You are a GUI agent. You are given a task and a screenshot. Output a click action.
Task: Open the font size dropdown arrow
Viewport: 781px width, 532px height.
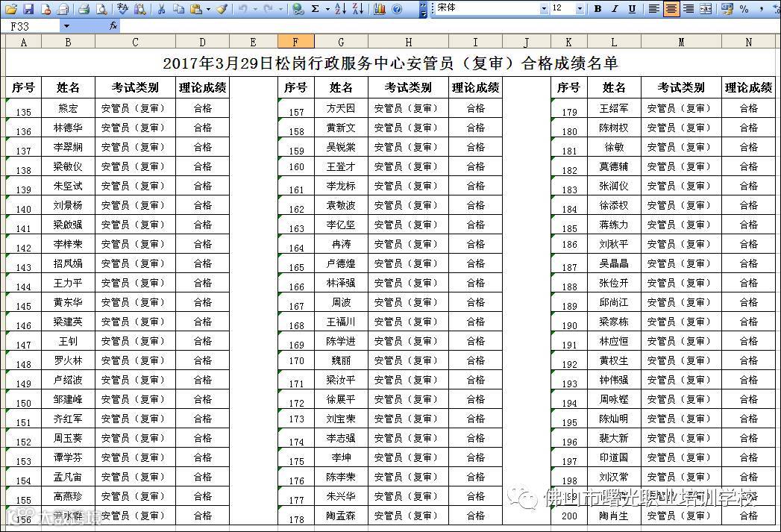click(580, 8)
